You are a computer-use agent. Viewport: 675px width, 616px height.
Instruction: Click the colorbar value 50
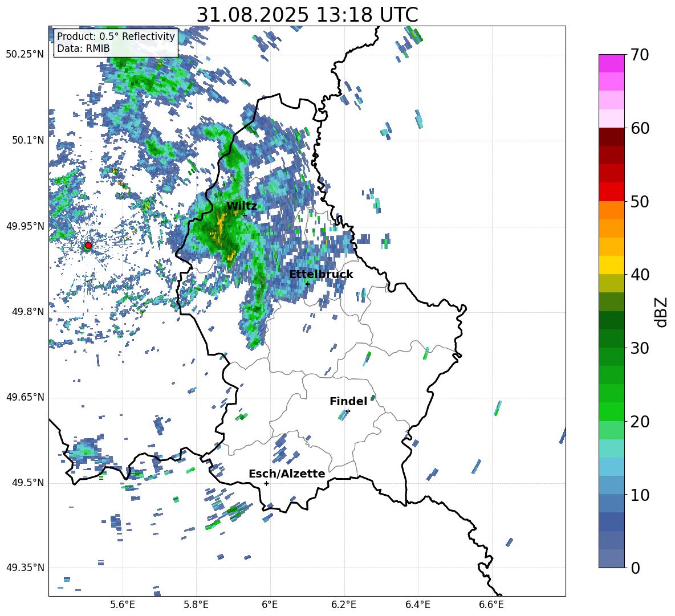tap(640, 201)
